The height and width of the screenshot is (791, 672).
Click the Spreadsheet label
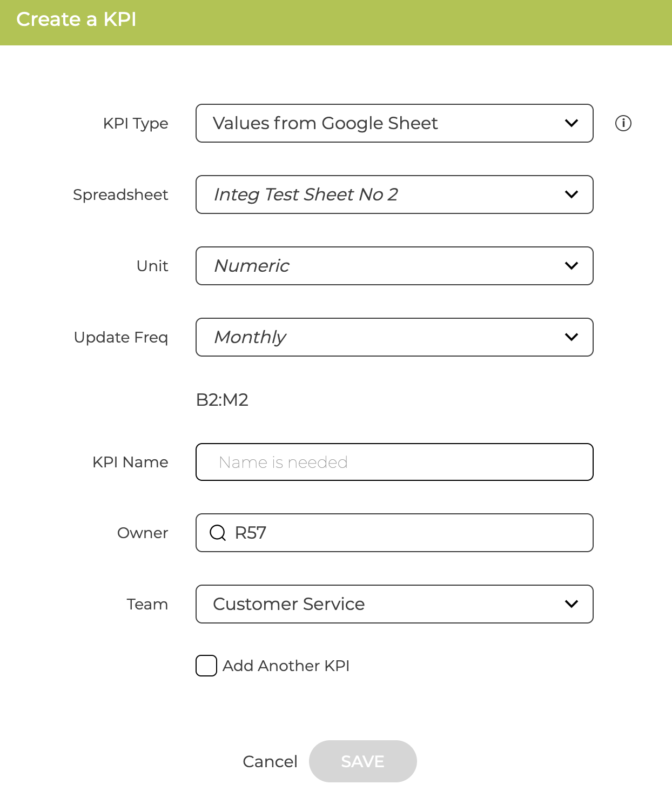tap(120, 195)
